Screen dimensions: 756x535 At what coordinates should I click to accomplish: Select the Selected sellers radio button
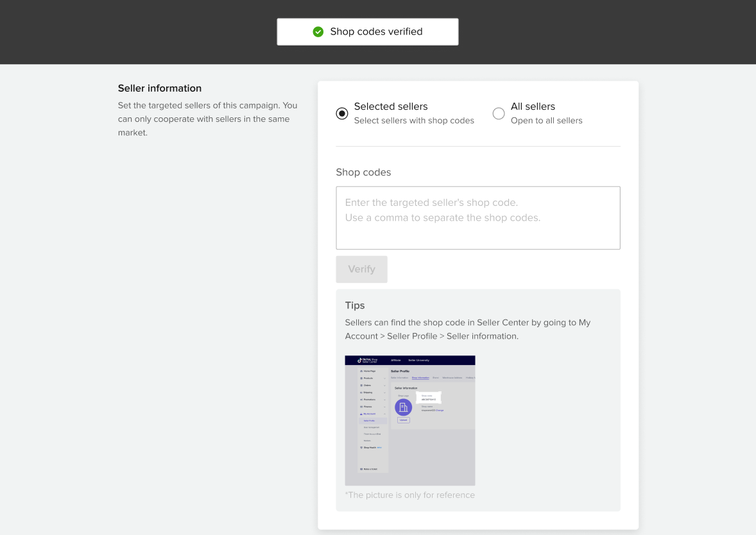coord(342,114)
